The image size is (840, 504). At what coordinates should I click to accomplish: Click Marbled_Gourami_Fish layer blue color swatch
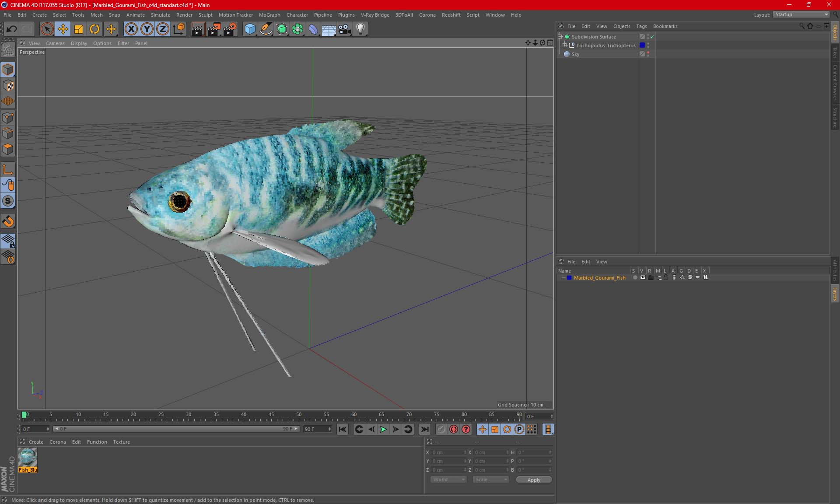click(569, 278)
